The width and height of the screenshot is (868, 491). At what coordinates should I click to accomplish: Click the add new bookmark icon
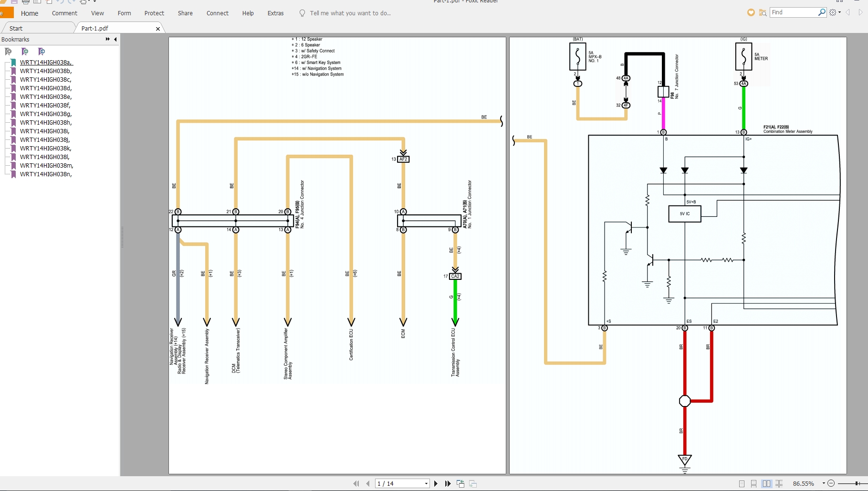[25, 52]
